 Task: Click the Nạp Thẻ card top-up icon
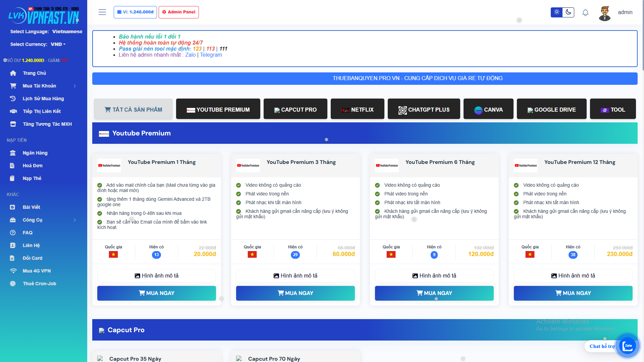[x=13, y=178]
